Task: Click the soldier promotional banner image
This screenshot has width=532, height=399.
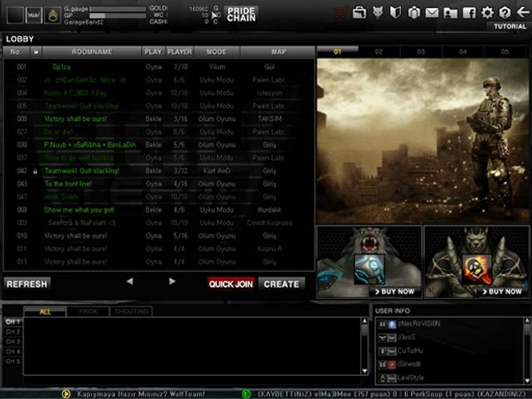Action: 423,141
